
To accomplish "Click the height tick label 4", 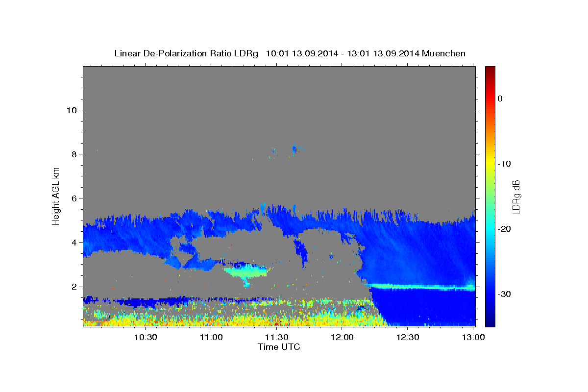I will 74,243.
